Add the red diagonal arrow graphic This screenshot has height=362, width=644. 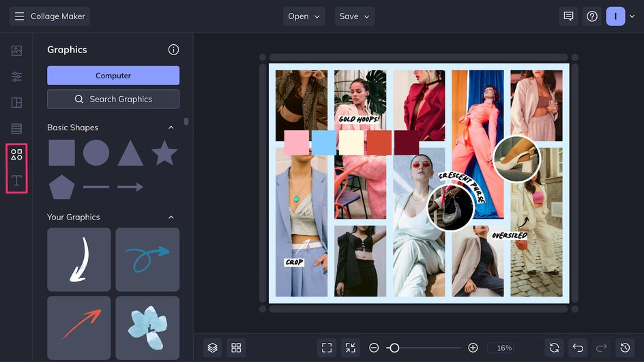(x=79, y=328)
